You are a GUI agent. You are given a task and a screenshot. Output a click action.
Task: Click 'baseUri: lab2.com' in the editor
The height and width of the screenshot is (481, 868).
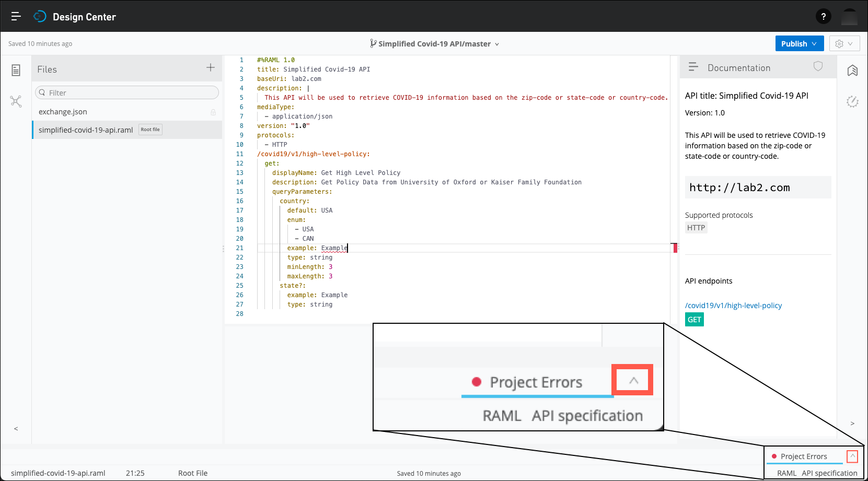pyautogui.click(x=289, y=79)
